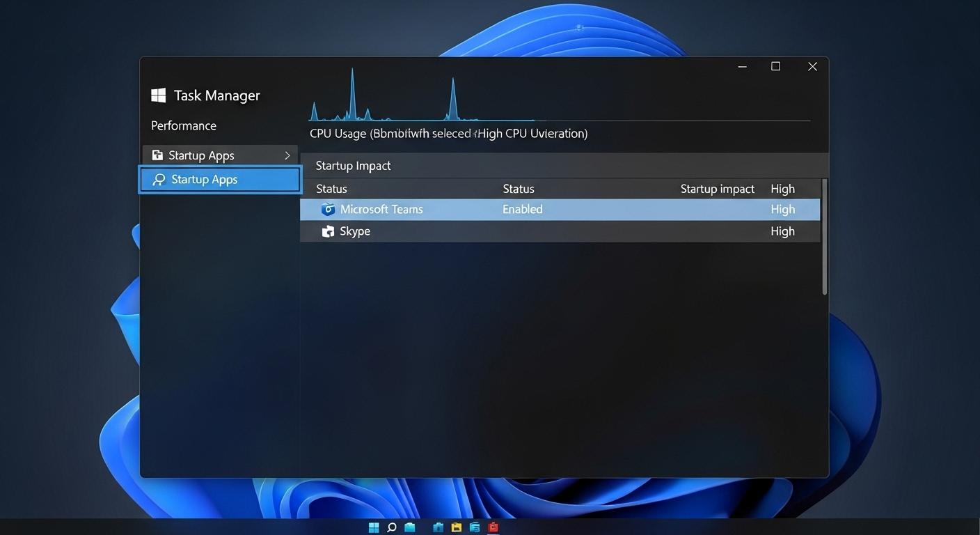Open the Status column header dropdown

[519, 188]
